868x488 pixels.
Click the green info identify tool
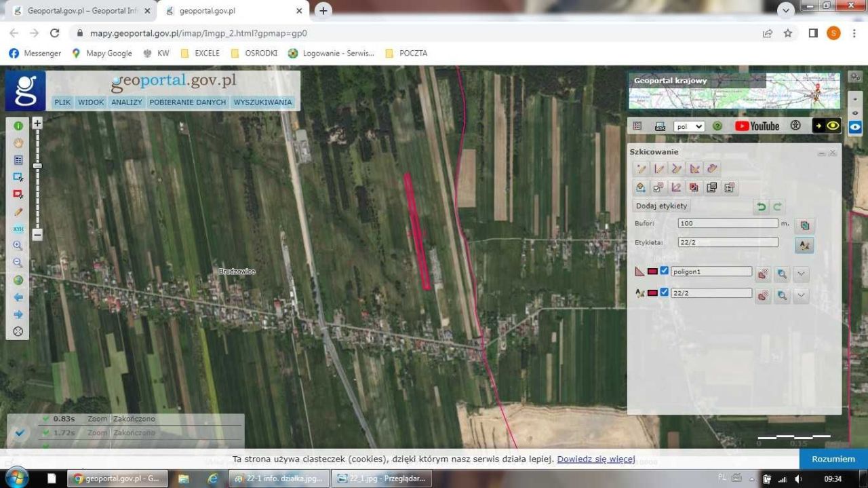click(18, 126)
